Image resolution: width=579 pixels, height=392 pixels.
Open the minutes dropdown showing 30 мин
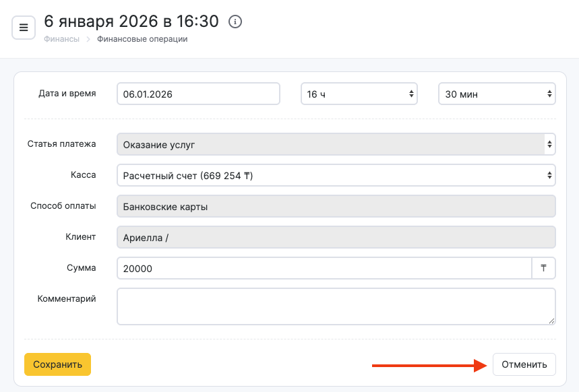[497, 94]
